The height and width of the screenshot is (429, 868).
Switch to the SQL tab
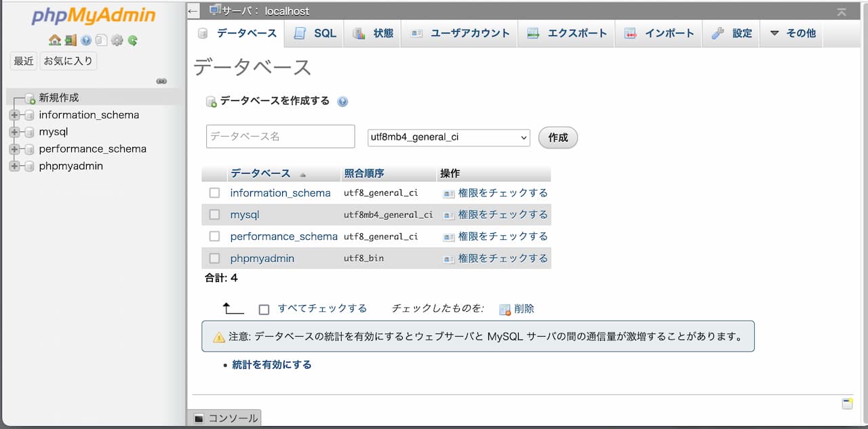pos(315,33)
